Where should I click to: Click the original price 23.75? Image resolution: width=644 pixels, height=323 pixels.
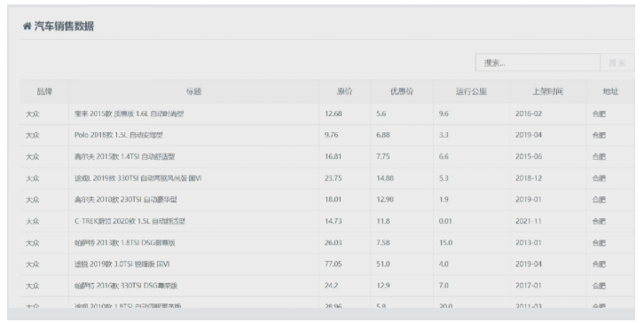click(334, 178)
